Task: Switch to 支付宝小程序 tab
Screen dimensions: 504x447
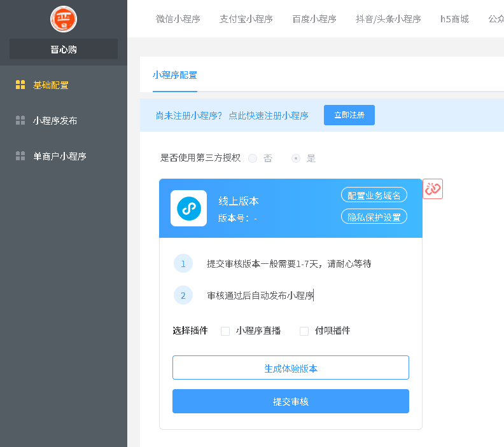Action: (246, 19)
